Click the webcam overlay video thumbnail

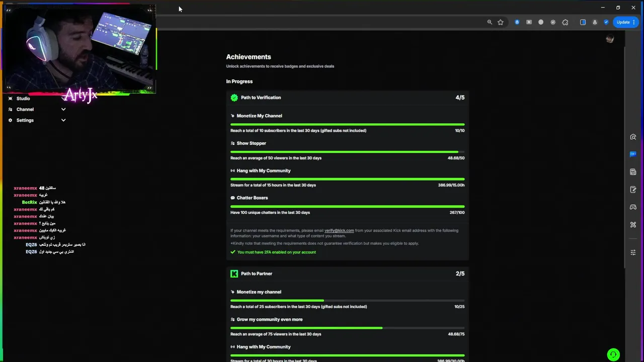tap(79, 49)
